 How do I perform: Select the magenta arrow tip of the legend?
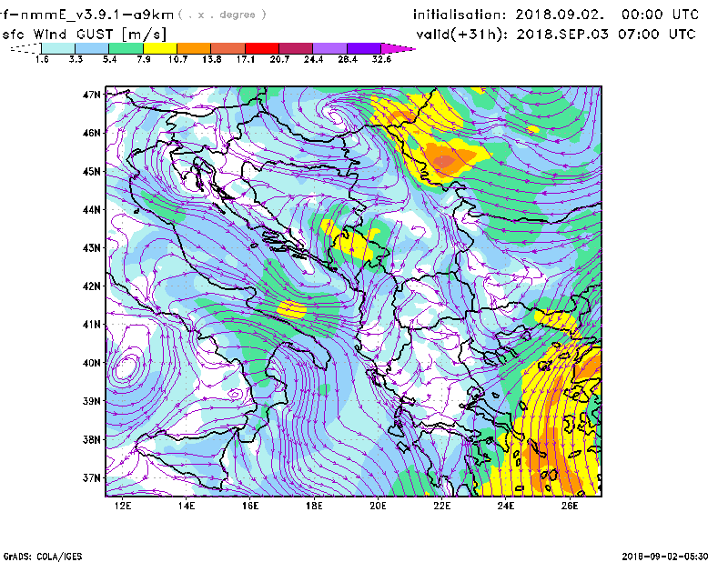[398, 48]
